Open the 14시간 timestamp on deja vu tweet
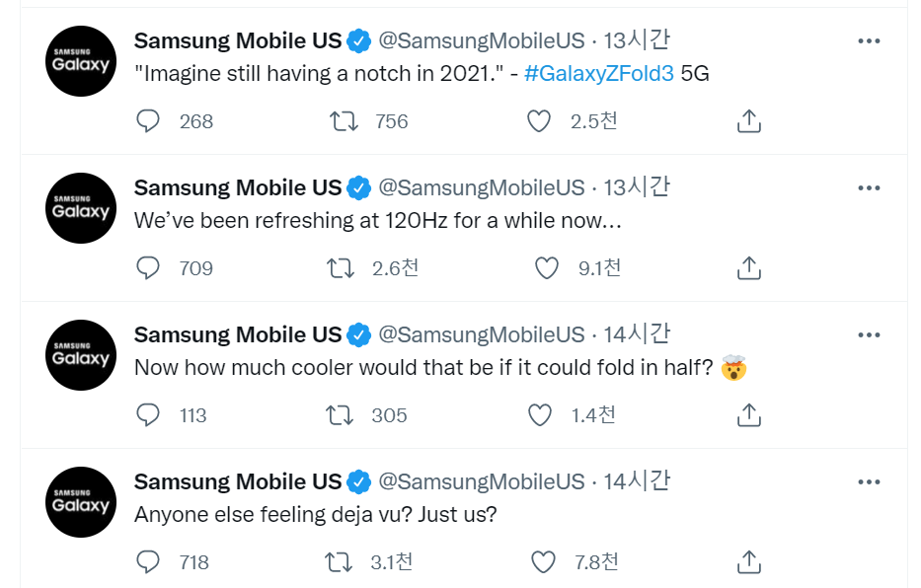The image size is (921, 588). (637, 481)
